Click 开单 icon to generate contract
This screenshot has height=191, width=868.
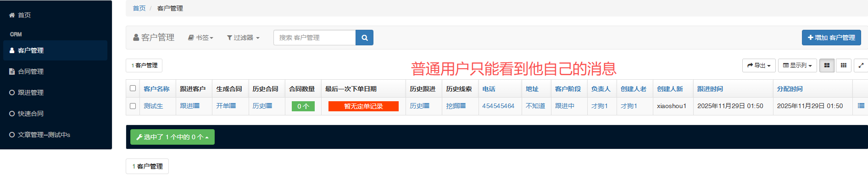pos(226,106)
